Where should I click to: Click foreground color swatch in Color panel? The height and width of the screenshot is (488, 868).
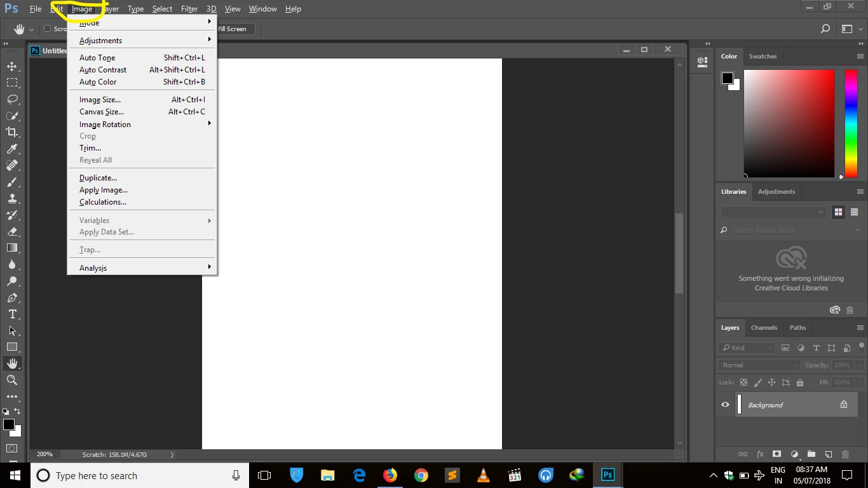coord(728,78)
